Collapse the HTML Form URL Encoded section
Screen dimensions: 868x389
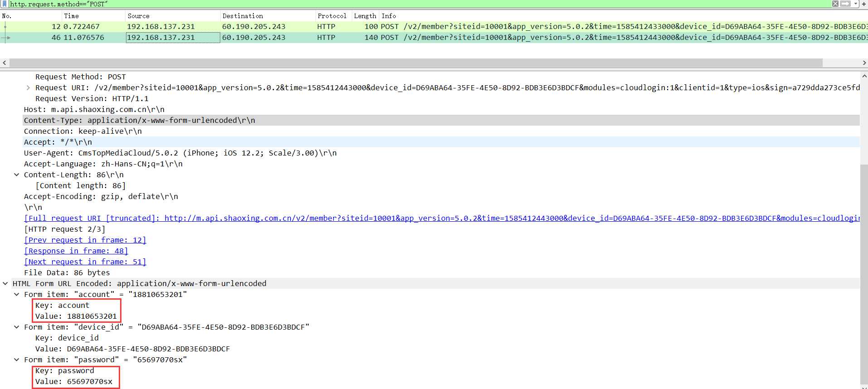5,283
